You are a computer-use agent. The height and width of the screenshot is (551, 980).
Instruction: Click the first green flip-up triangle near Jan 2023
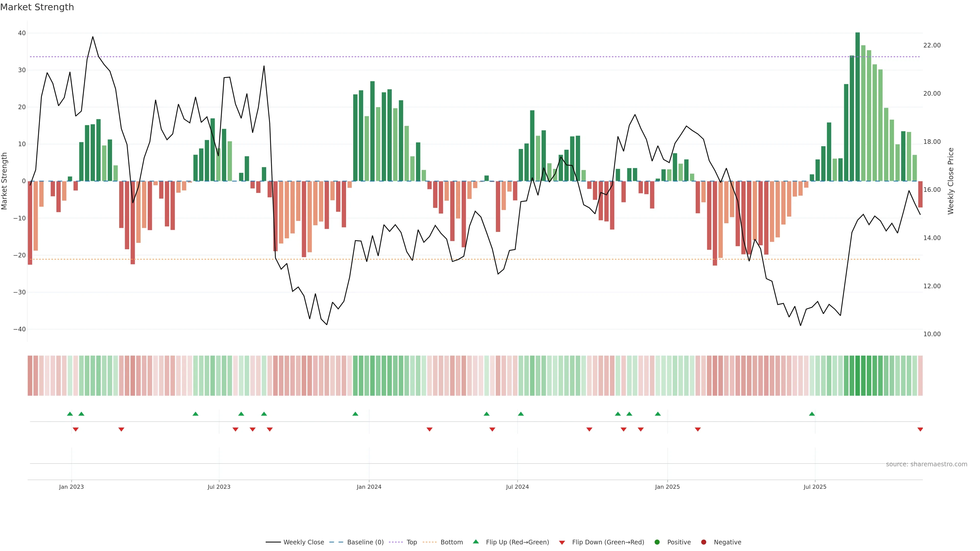click(x=70, y=414)
